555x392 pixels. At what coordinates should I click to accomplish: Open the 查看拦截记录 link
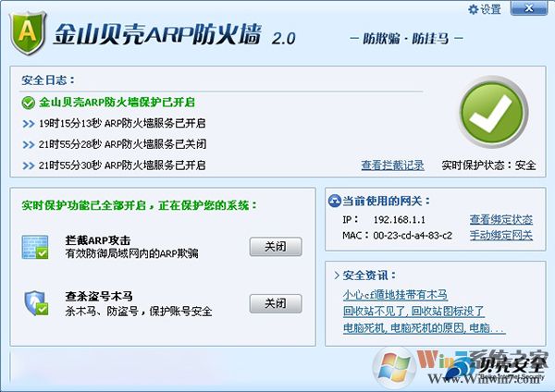click(x=392, y=165)
